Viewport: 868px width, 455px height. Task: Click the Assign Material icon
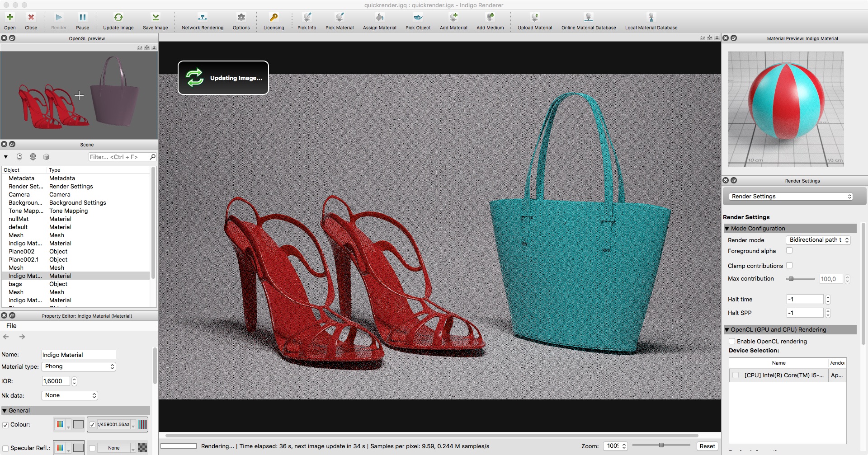pyautogui.click(x=379, y=18)
